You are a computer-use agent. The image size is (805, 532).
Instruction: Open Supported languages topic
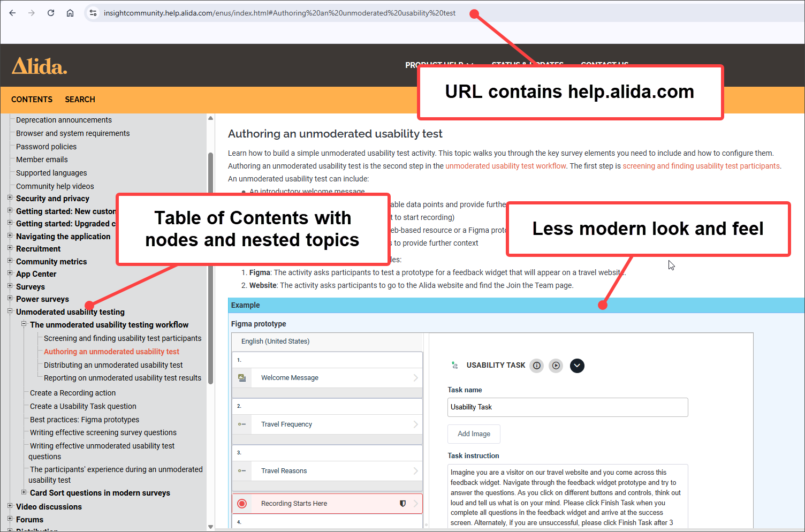coord(51,173)
